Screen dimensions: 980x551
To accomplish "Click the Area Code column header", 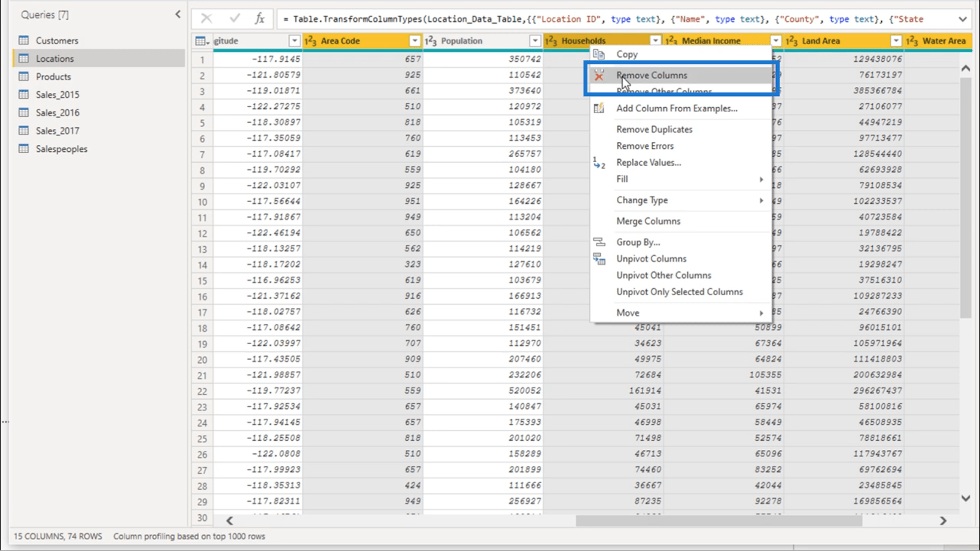I will click(x=363, y=41).
